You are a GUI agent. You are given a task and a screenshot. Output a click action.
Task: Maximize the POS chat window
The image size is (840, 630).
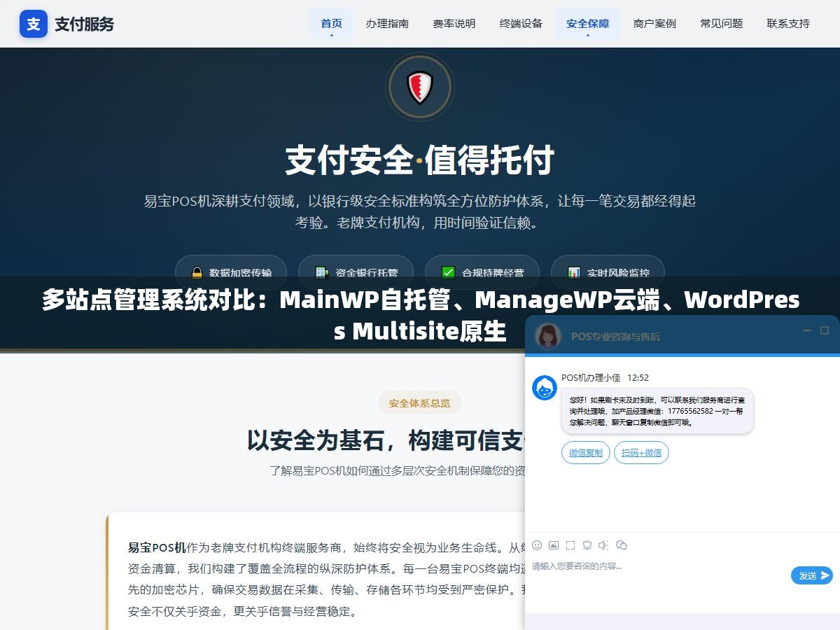[x=825, y=330]
